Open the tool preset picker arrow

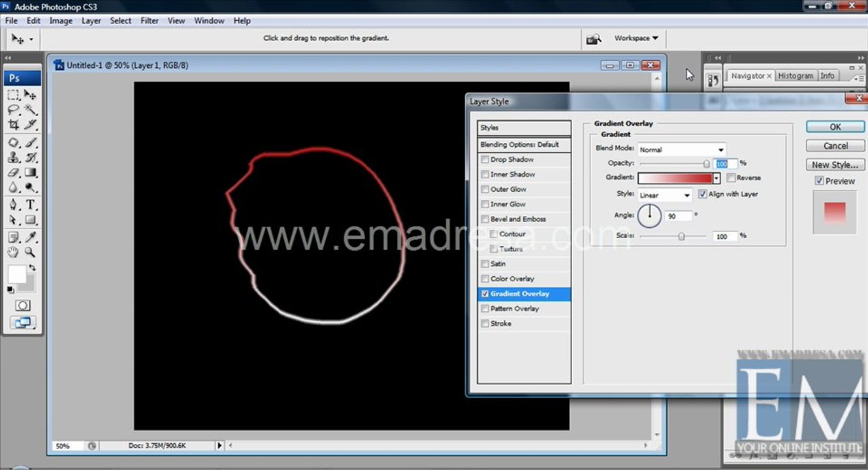[31, 40]
